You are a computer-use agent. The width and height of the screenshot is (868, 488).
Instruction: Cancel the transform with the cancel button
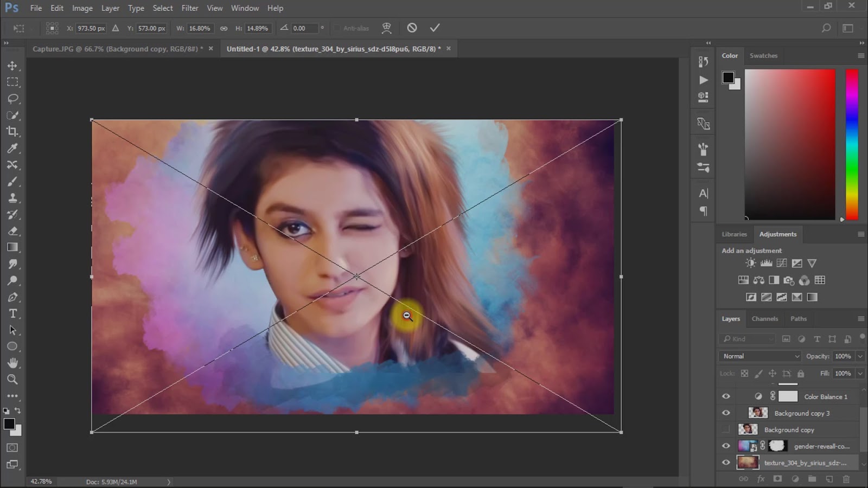(x=411, y=27)
